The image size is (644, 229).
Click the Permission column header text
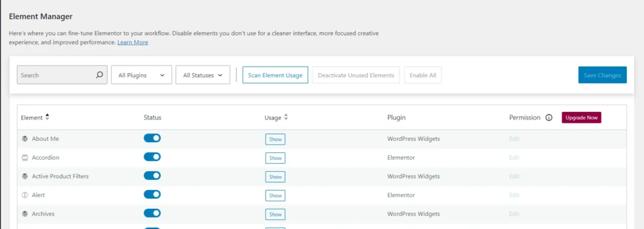pyautogui.click(x=525, y=118)
